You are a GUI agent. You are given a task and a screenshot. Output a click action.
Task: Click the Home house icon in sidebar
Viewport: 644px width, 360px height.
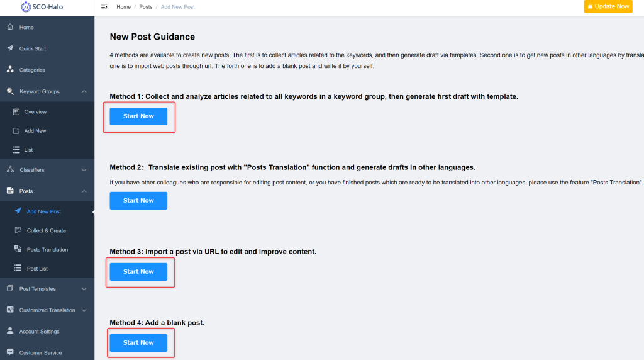click(10, 26)
